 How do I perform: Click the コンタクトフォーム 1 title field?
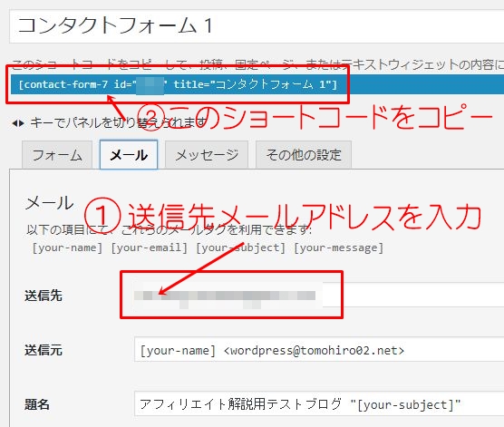click(x=257, y=26)
